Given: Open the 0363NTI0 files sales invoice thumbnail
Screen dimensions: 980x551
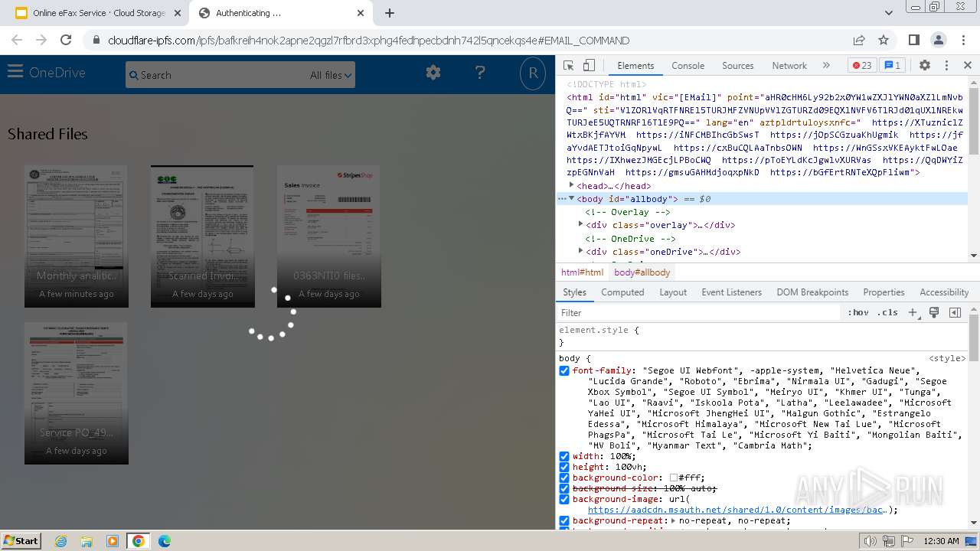Looking at the screenshot, I should [x=329, y=236].
